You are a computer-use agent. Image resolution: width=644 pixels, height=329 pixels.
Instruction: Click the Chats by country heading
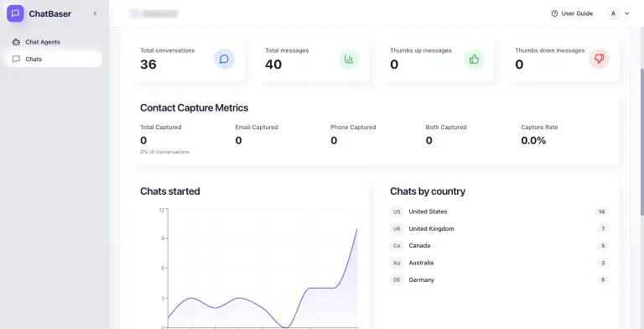(x=428, y=191)
